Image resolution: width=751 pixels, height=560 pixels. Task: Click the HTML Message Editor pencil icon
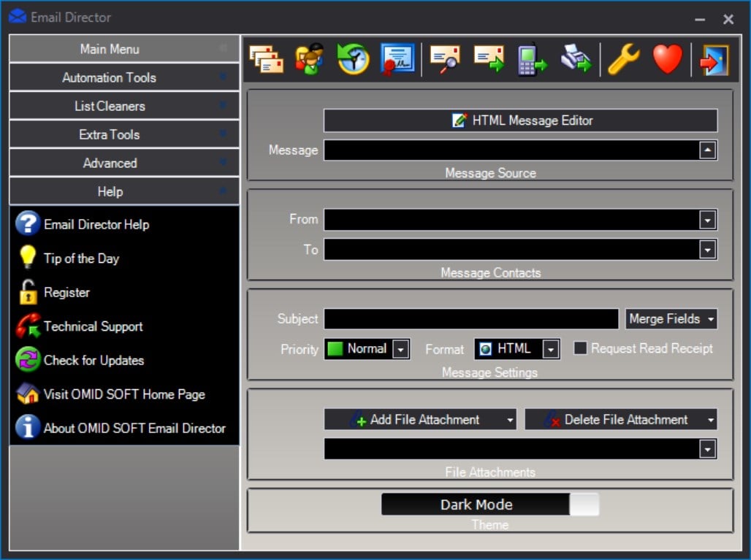tap(460, 120)
